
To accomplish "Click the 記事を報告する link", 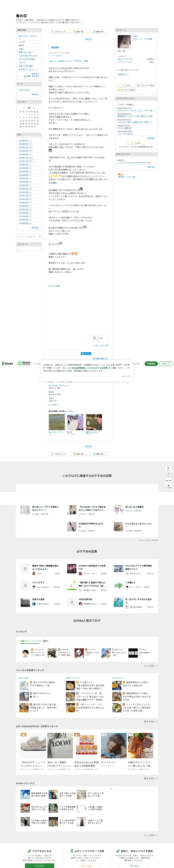I will point(100,358).
